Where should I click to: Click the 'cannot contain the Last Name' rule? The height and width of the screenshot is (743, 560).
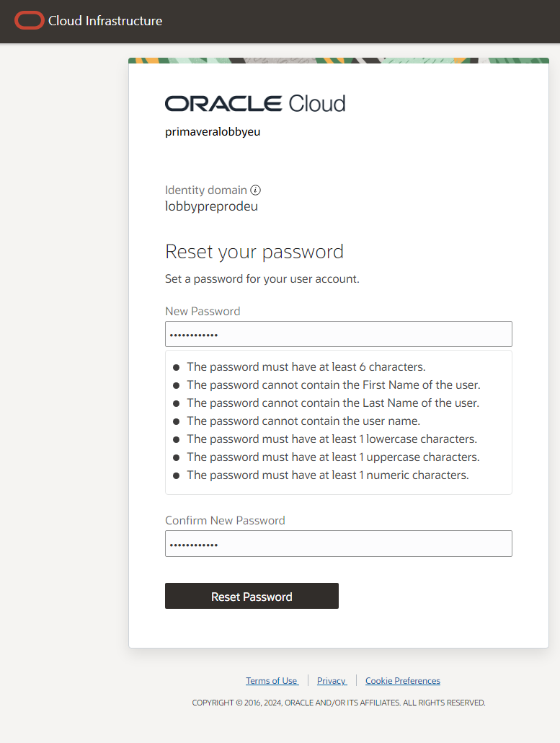pyautogui.click(x=333, y=403)
